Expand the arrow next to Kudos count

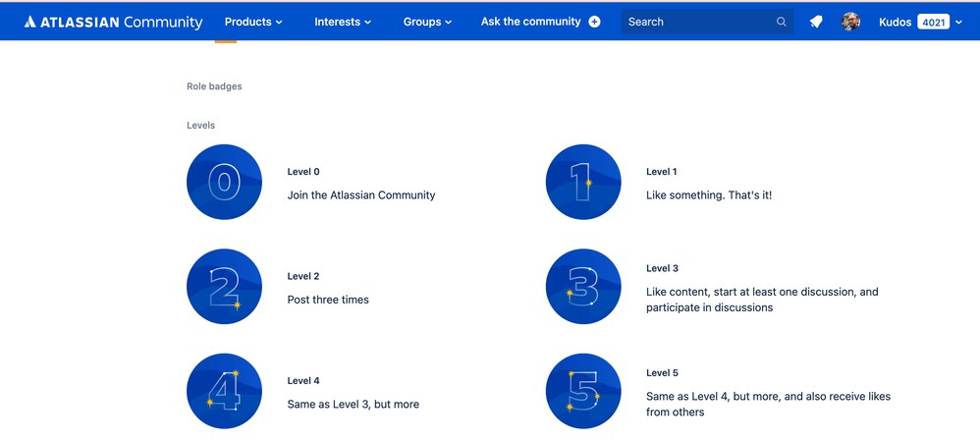point(958,22)
